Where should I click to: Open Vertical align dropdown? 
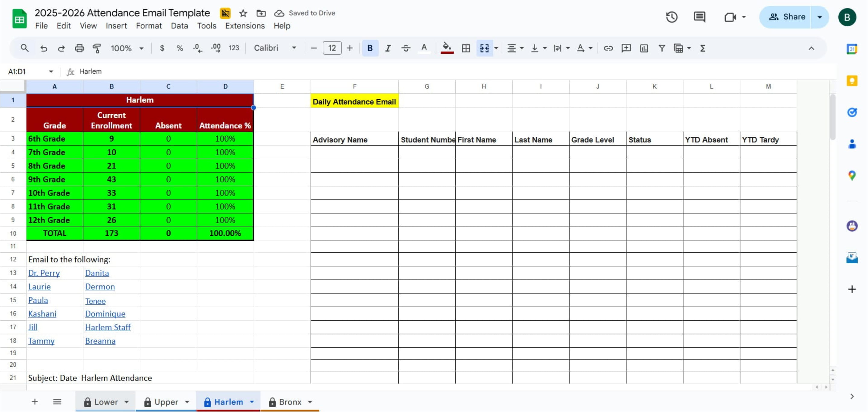tap(539, 48)
